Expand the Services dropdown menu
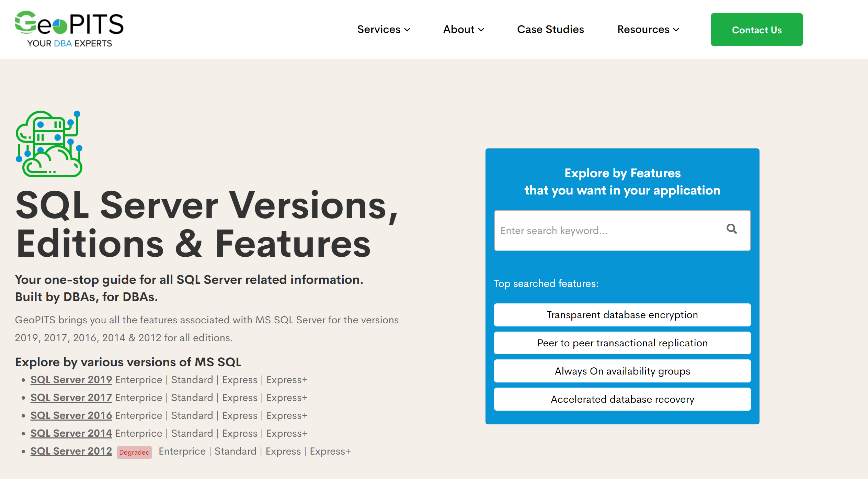This screenshot has height=479, width=868. [x=383, y=30]
